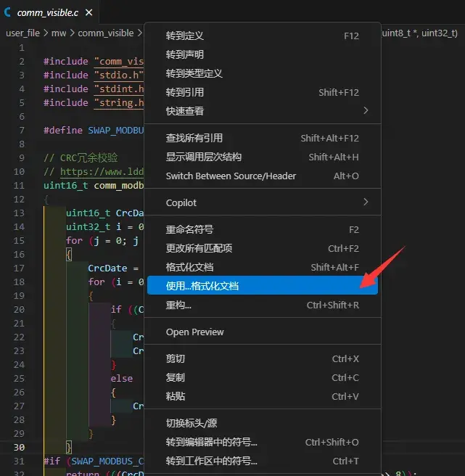Click the SWAP_MODBU macro name on line 7
This screenshot has width=465, height=476.
pos(115,130)
